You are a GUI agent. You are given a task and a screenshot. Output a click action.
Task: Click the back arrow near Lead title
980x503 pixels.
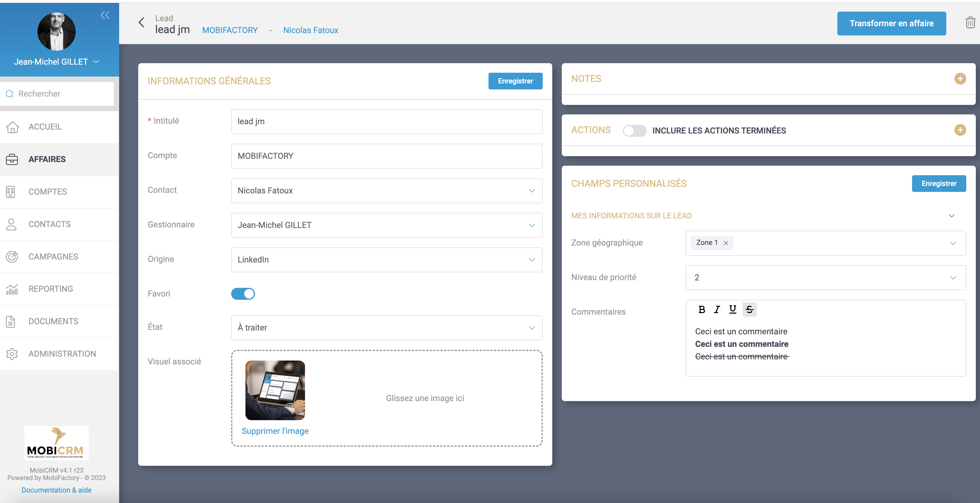click(x=141, y=23)
